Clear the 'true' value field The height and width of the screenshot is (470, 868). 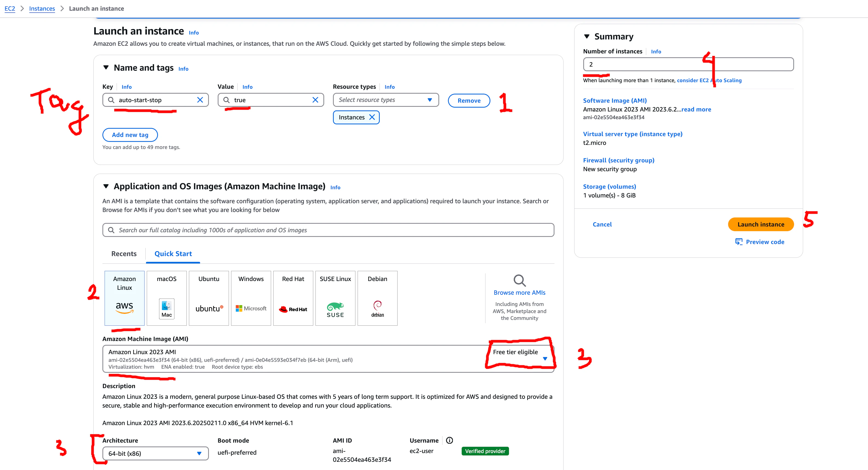315,100
